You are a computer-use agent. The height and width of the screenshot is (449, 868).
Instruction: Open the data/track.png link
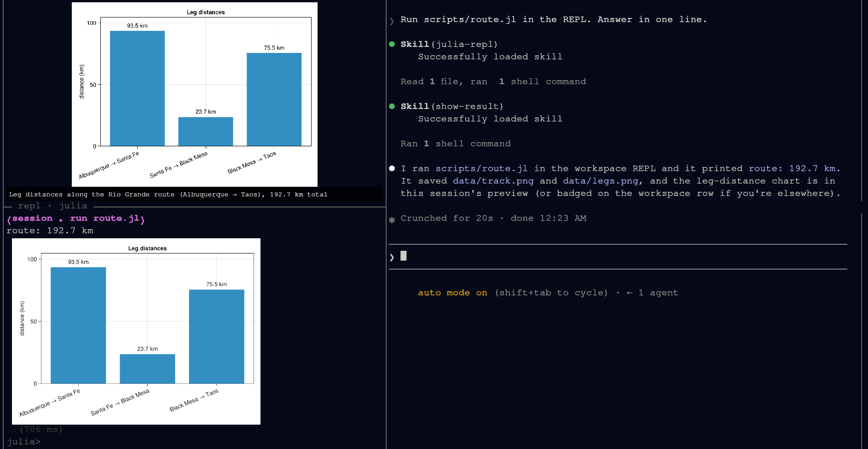tap(493, 181)
